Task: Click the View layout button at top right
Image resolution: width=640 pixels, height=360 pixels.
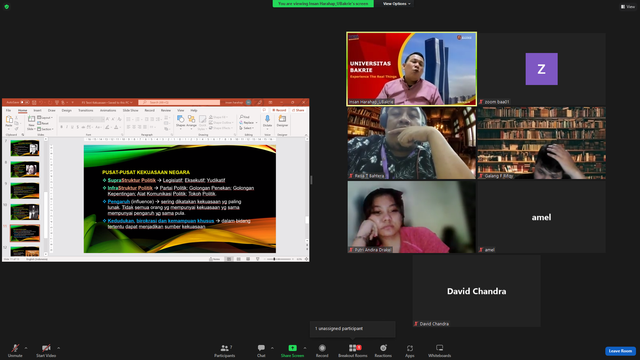Action: click(628, 7)
